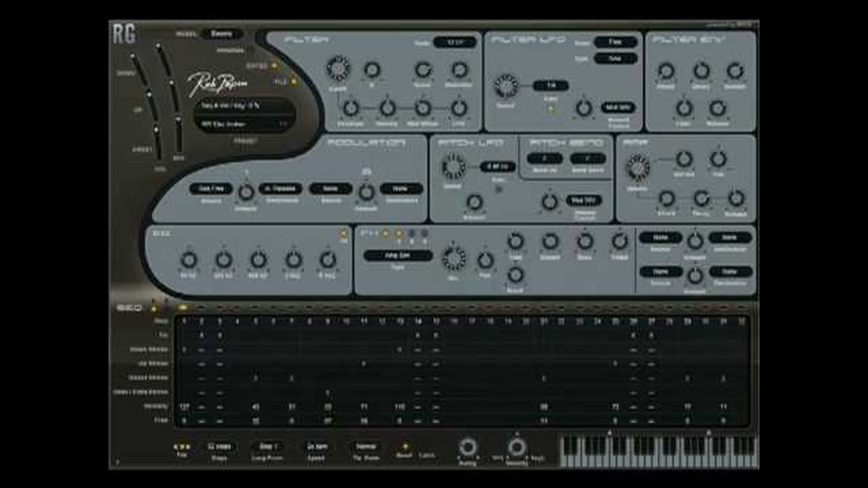The height and width of the screenshot is (488, 868).
Task: Toggle the EQ on/off LED
Action: coord(343,234)
